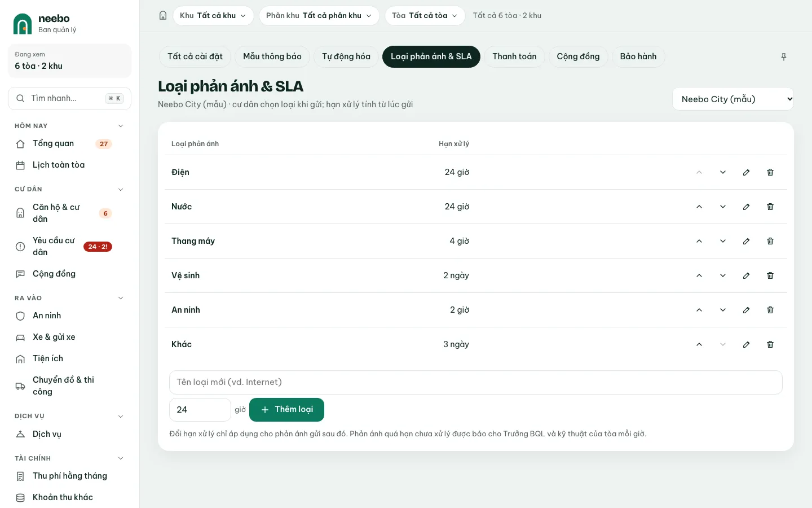Move Vệ sinh row down
The width and height of the screenshot is (812, 508).
point(723,275)
